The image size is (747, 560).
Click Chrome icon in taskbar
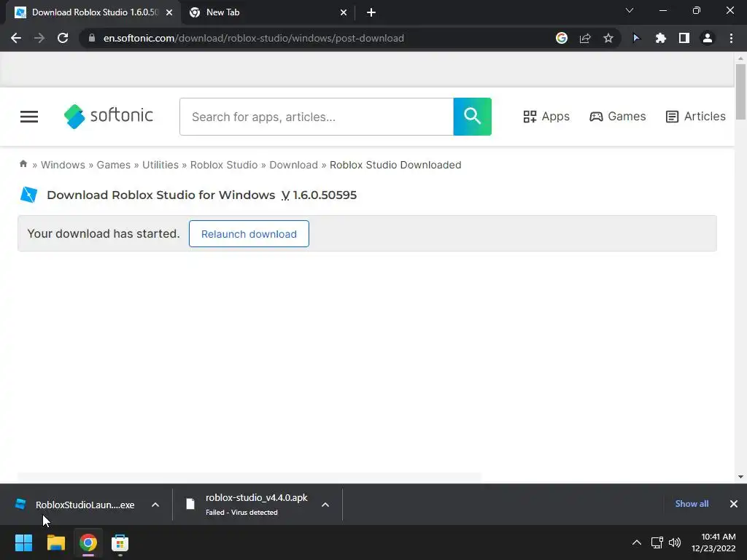tap(88, 542)
